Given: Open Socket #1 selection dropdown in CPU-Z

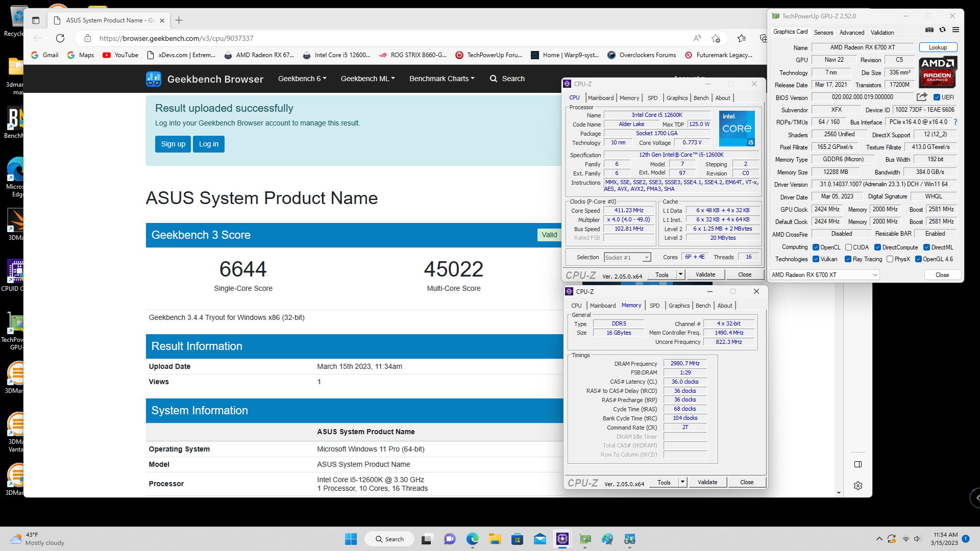Looking at the screenshot, I should [627, 258].
